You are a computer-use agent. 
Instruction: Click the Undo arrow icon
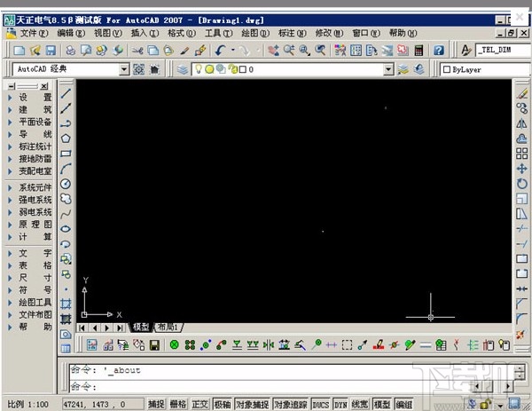[220, 51]
